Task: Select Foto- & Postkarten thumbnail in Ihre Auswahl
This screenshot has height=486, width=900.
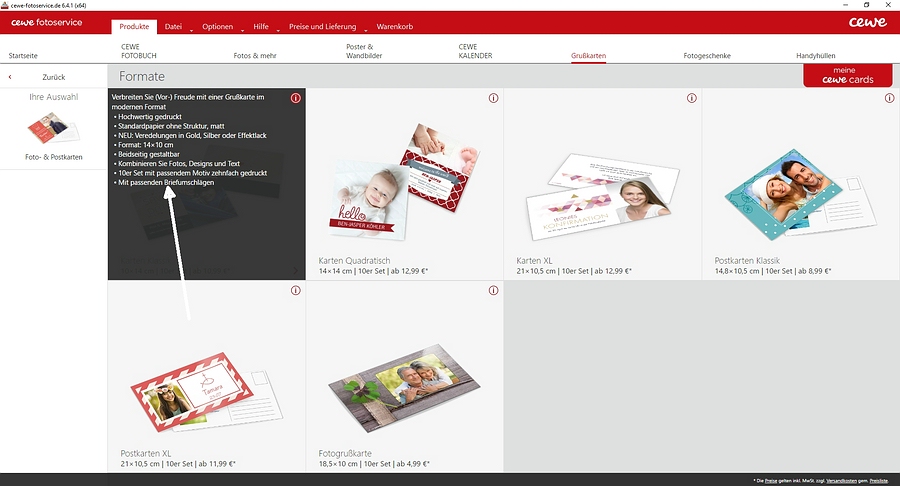Action: (x=53, y=127)
